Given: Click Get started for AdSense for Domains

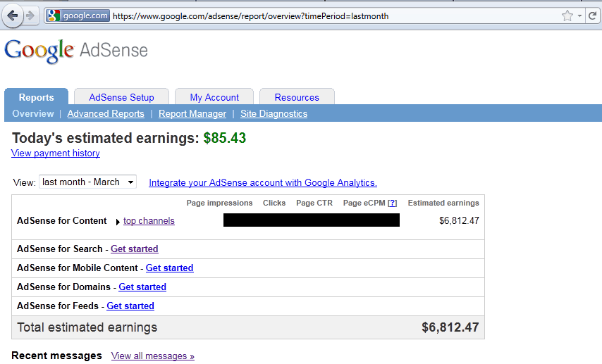Looking at the screenshot, I should point(142,287).
